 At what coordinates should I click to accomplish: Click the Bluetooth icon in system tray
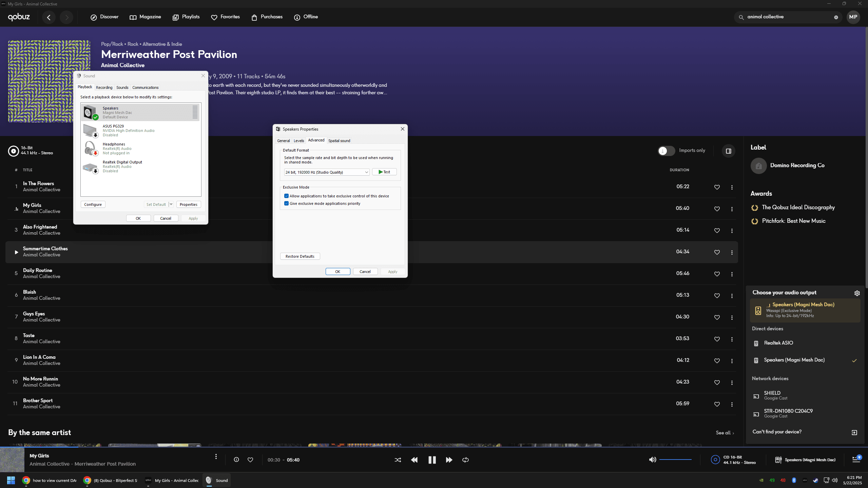(x=794, y=480)
